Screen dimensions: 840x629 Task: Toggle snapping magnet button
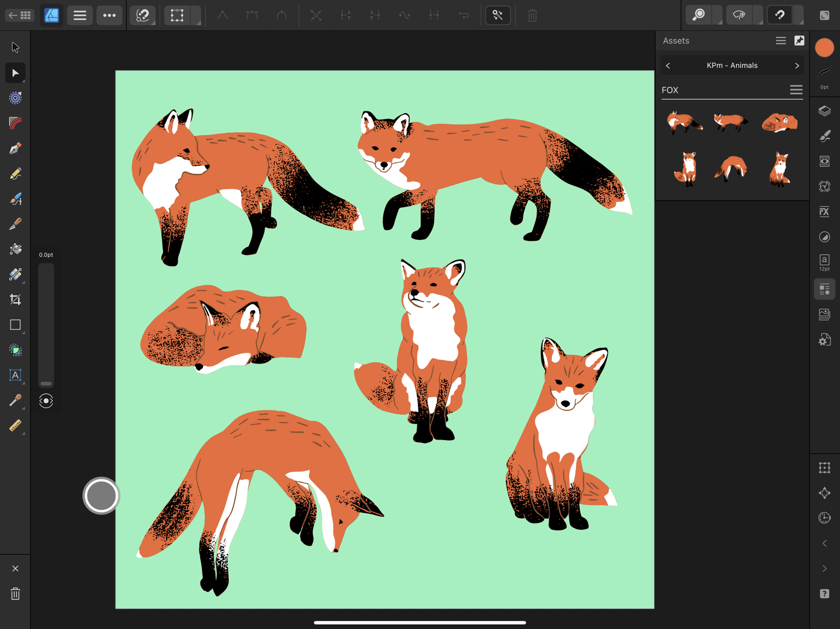pyautogui.click(x=780, y=15)
